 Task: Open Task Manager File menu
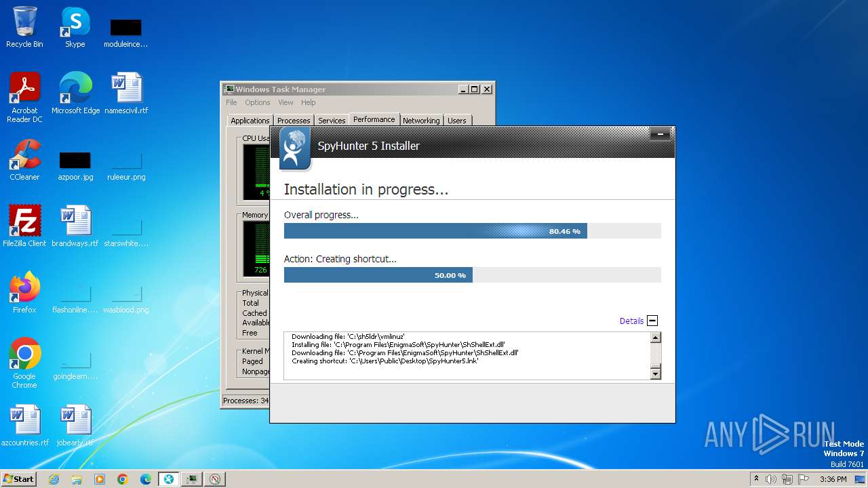click(231, 102)
